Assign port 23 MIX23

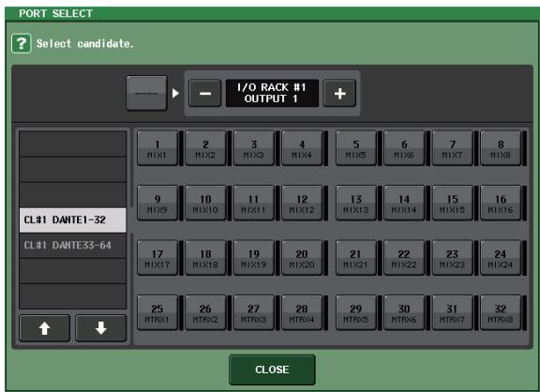[453, 258]
